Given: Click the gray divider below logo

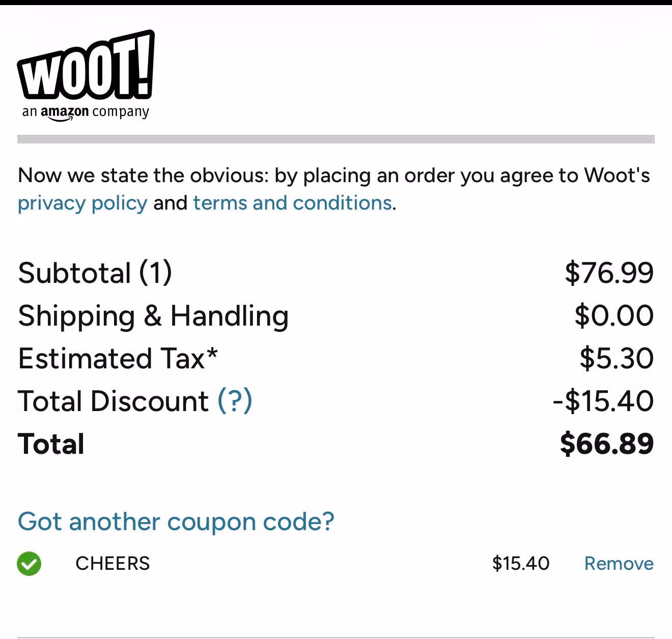Looking at the screenshot, I should click(x=336, y=139).
